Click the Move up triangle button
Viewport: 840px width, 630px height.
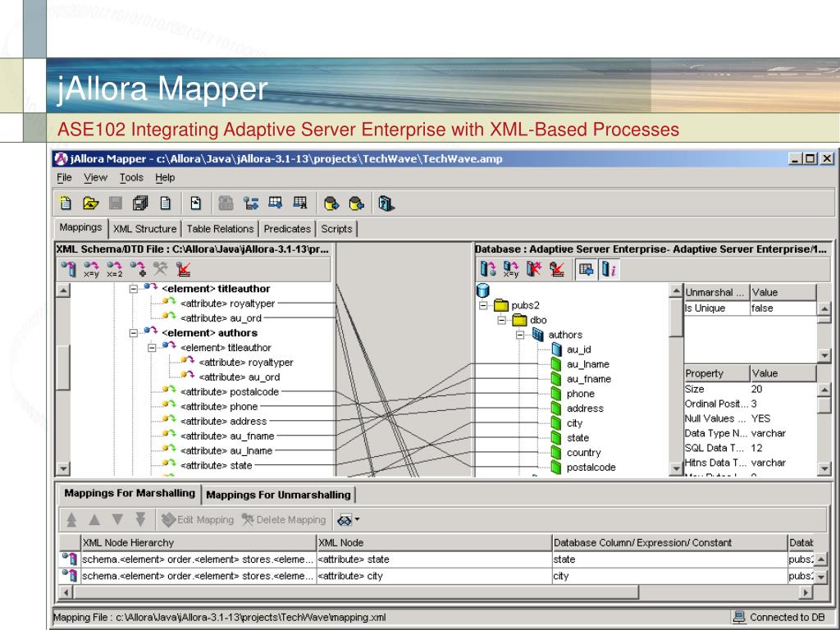tap(94, 519)
